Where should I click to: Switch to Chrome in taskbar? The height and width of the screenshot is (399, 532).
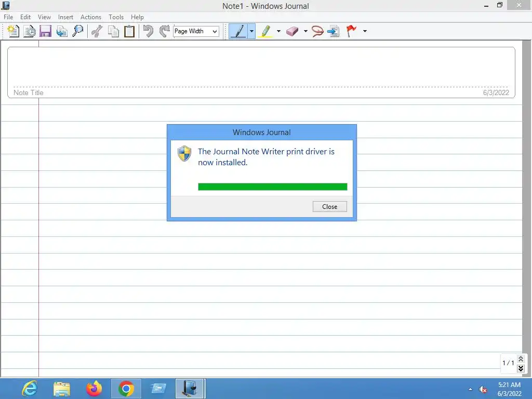coord(126,389)
